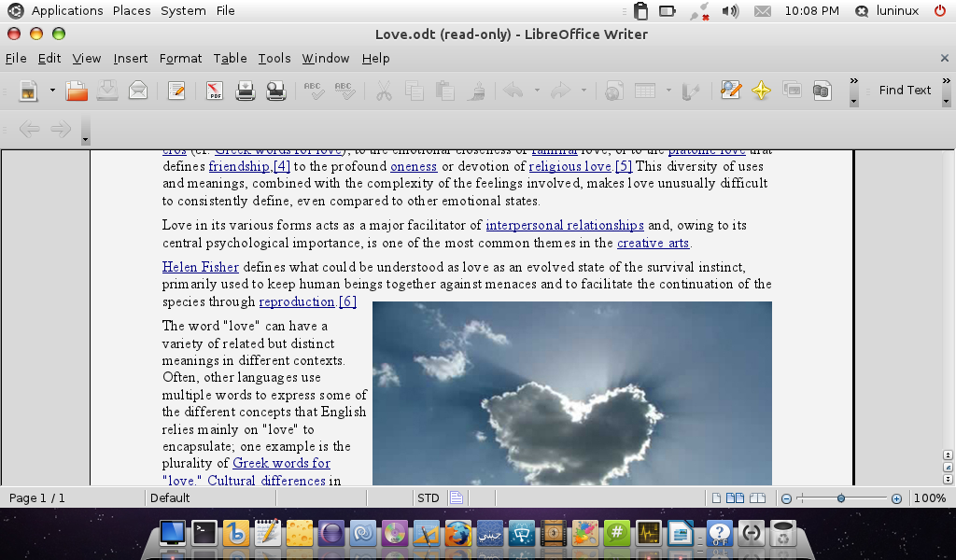Click the Print File Directly icon
956x560 pixels.
tap(246, 91)
